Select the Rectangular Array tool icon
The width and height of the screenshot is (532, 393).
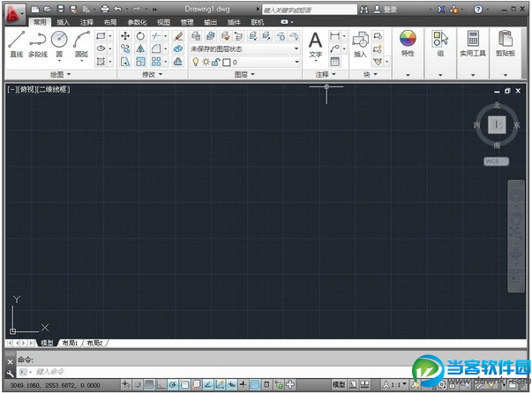point(156,62)
